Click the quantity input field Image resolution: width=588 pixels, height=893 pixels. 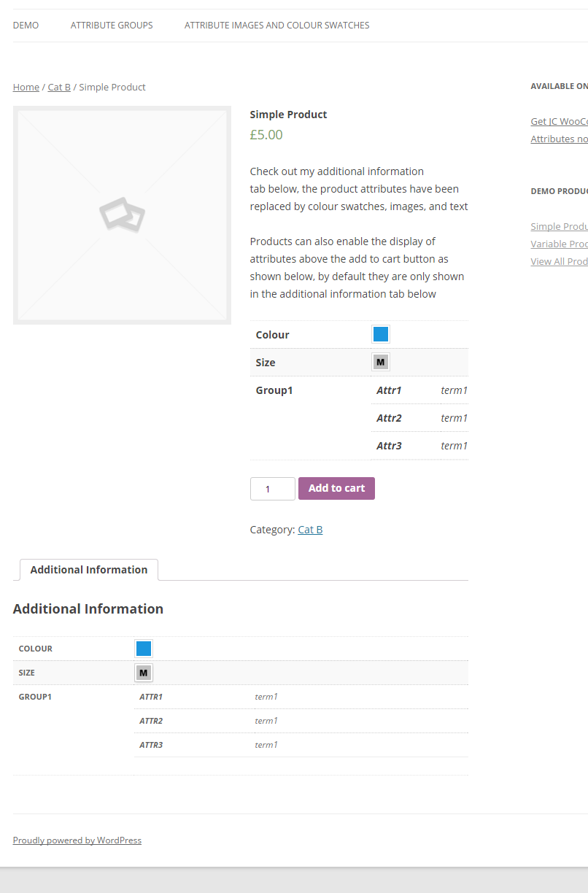point(272,489)
